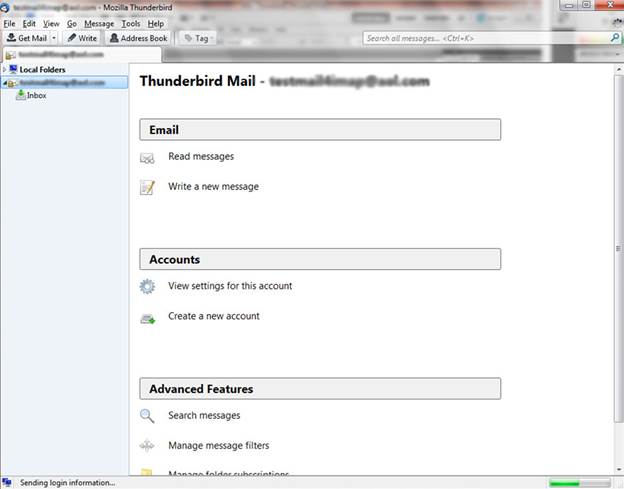Expand the Local Folders tree node
Viewport: 624px width, 489px height.
tap(5, 69)
